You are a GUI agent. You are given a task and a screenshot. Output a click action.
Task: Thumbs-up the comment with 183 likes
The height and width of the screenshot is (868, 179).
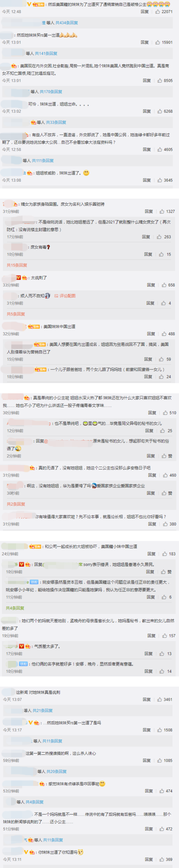pos(164,553)
